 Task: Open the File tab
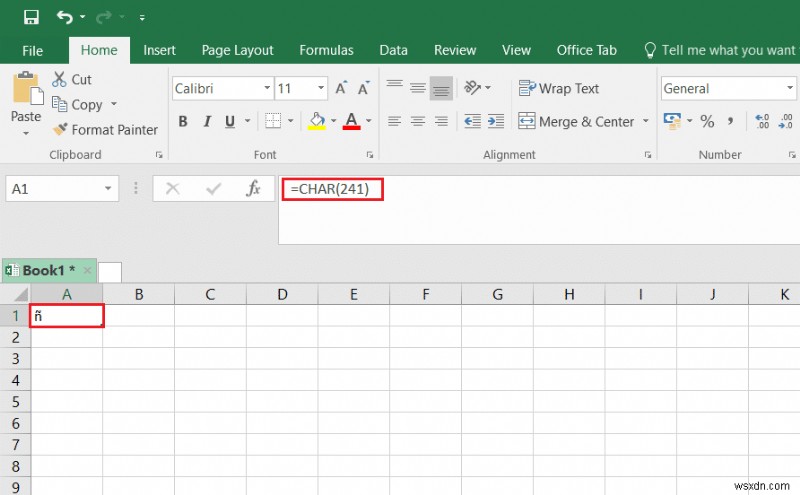[33, 51]
